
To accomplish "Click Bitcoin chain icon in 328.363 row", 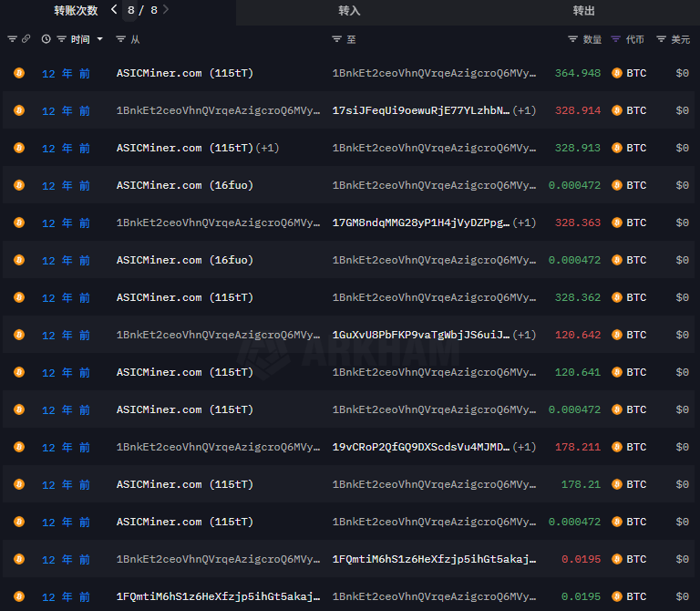I will (x=19, y=223).
